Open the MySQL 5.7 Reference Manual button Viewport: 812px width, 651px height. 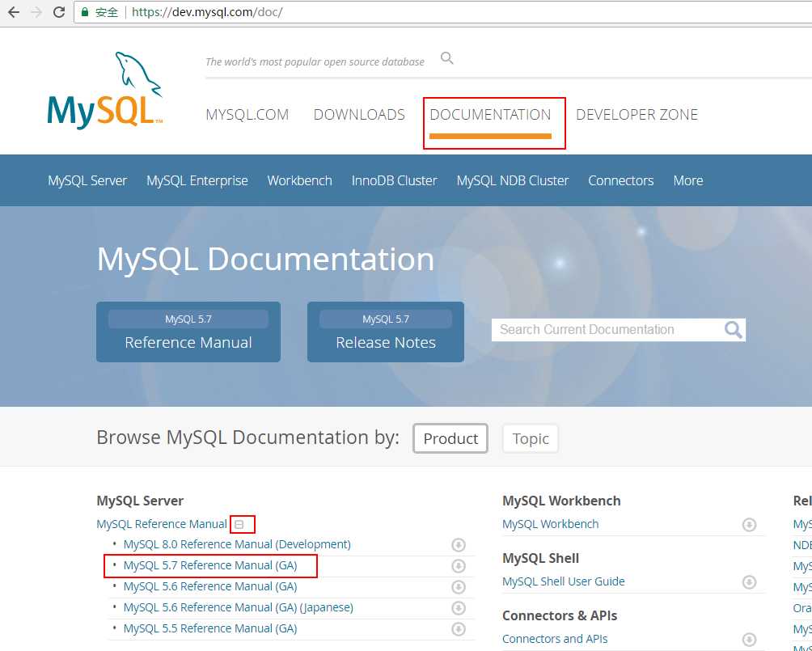click(188, 332)
